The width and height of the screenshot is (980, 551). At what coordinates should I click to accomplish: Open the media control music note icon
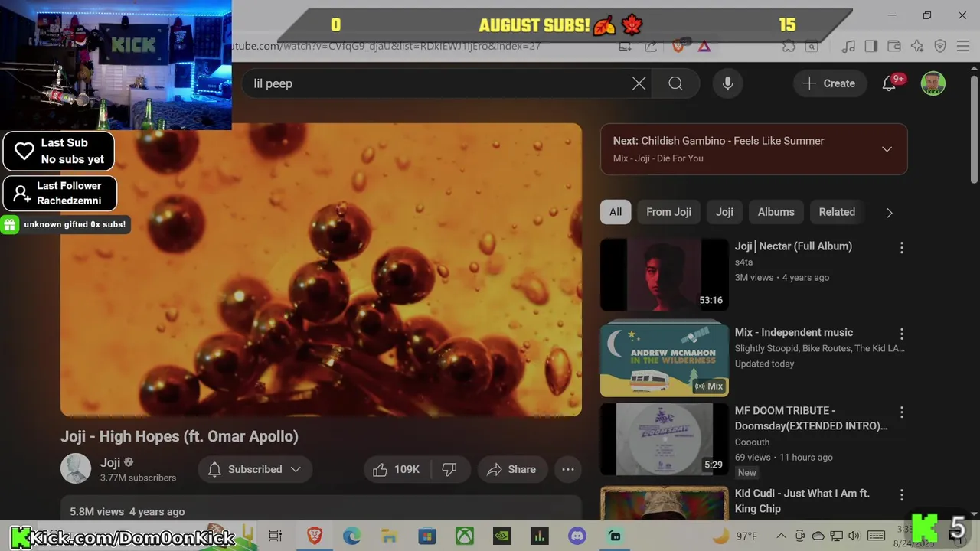click(x=848, y=46)
